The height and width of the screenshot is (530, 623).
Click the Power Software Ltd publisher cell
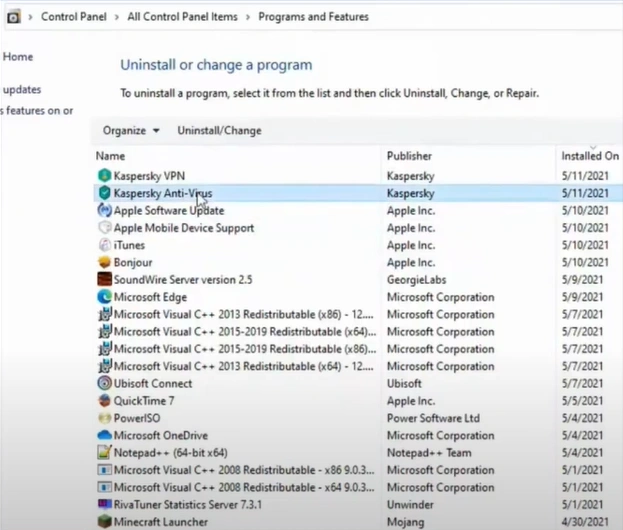433,418
